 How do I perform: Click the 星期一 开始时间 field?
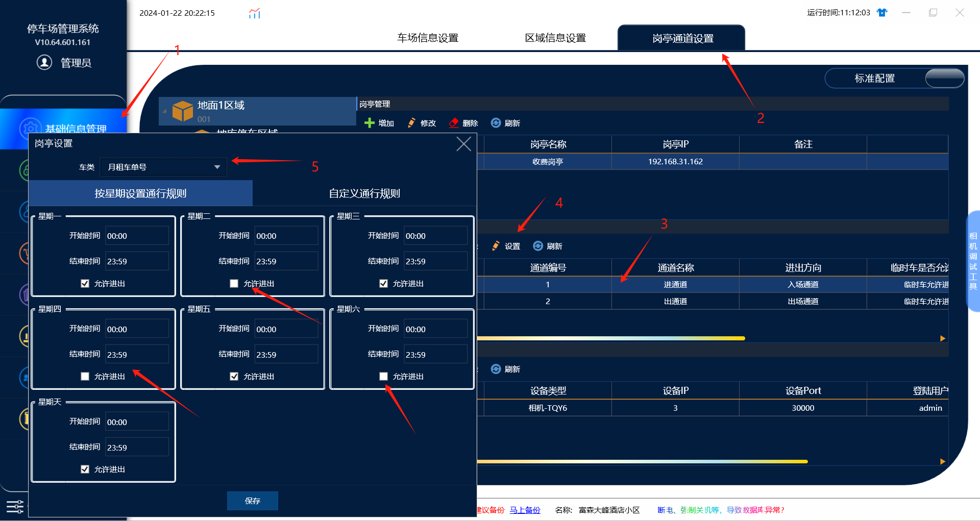[137, 236]
